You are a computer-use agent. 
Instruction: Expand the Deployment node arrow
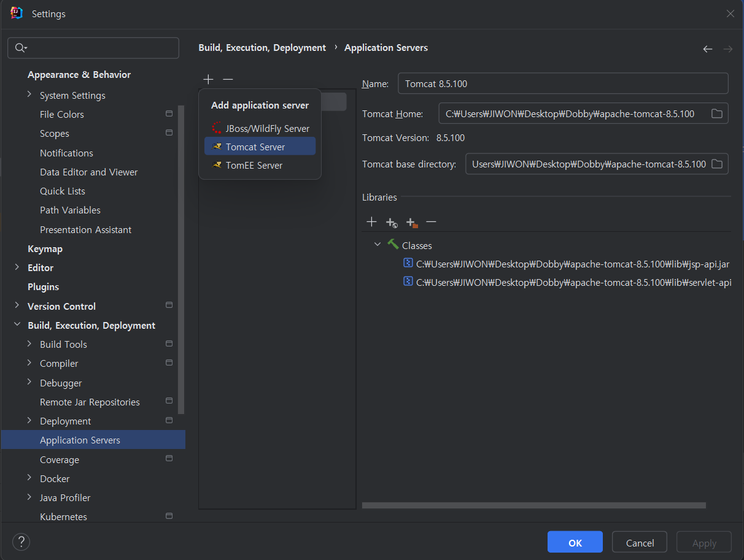pyautogui.click(x=29, y=420)
